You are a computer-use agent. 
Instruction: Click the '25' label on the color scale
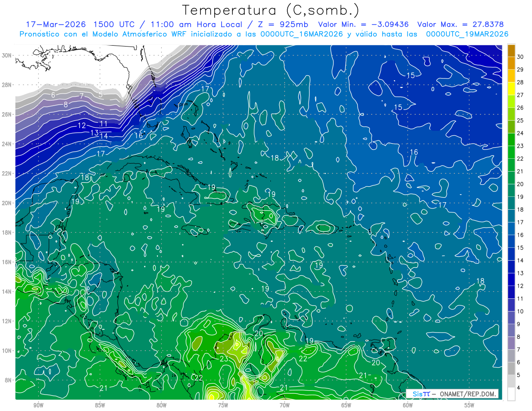[520, 120]
